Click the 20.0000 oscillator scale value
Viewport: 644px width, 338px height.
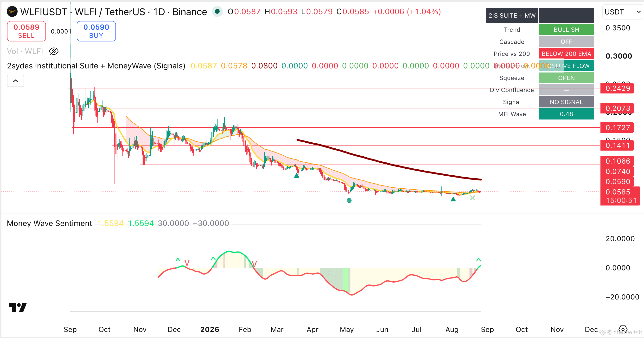pyautogui.click(x=620, y=239)
